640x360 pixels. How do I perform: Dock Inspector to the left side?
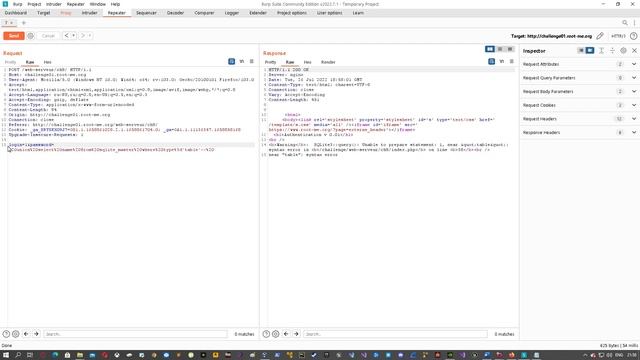pos(581,51)
